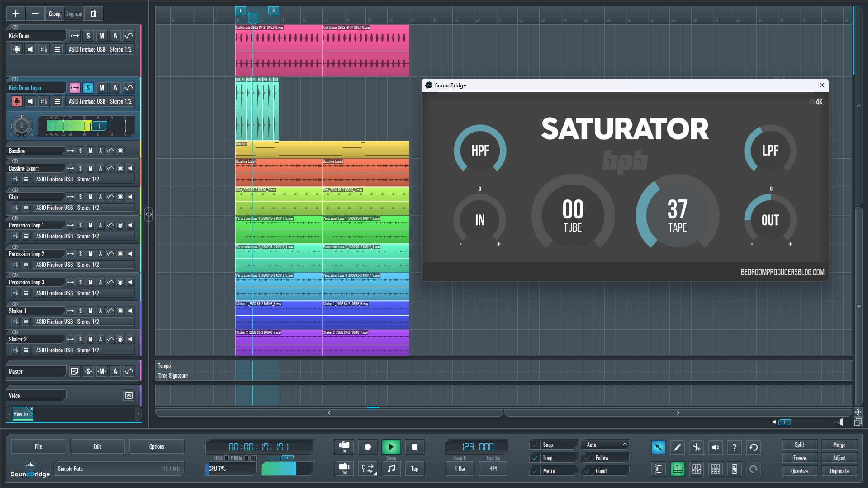Open the audio editor waveform view icon
Viewport: 868px width, 488px height.
pos(697,469)
